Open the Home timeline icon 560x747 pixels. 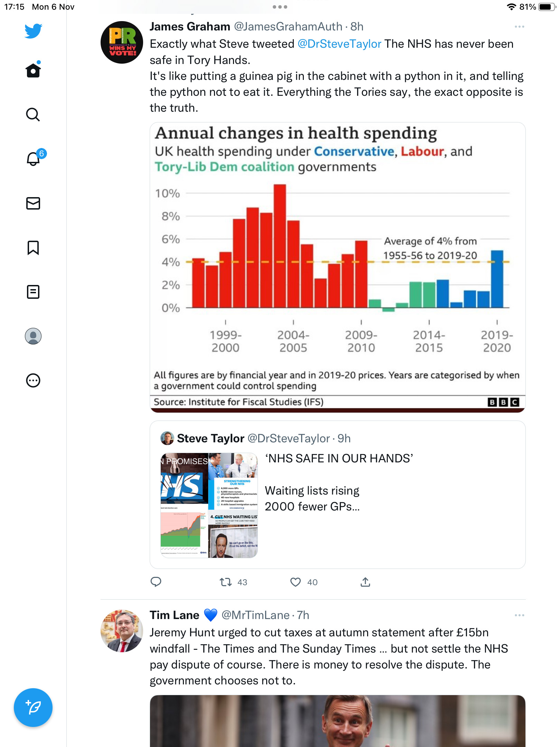point(33,70)
